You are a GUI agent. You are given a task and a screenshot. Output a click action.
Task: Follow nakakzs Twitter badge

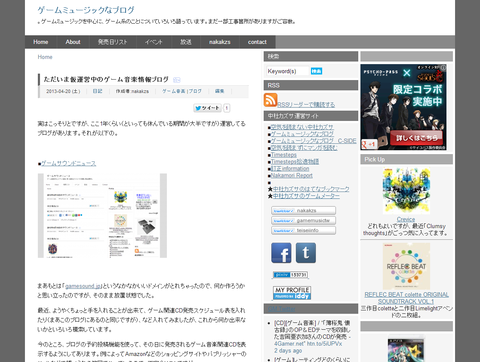303,211
